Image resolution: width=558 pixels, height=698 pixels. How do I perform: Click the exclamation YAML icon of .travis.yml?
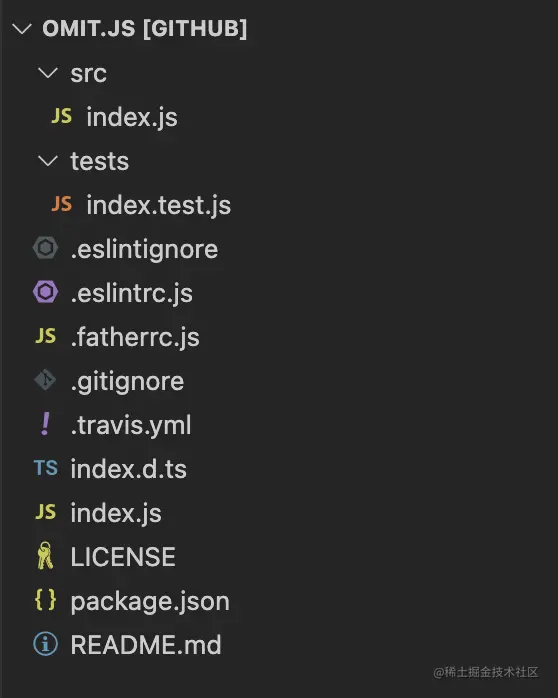point(45,424)
